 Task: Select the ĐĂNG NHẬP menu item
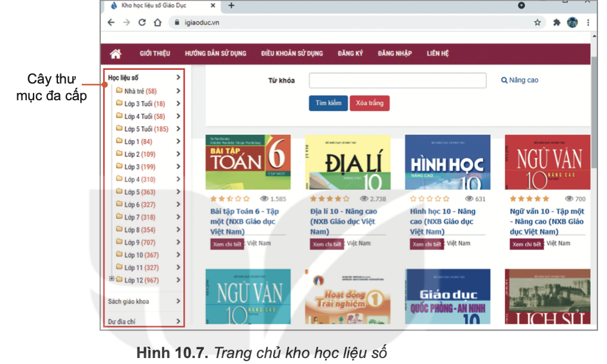(394, 53)
